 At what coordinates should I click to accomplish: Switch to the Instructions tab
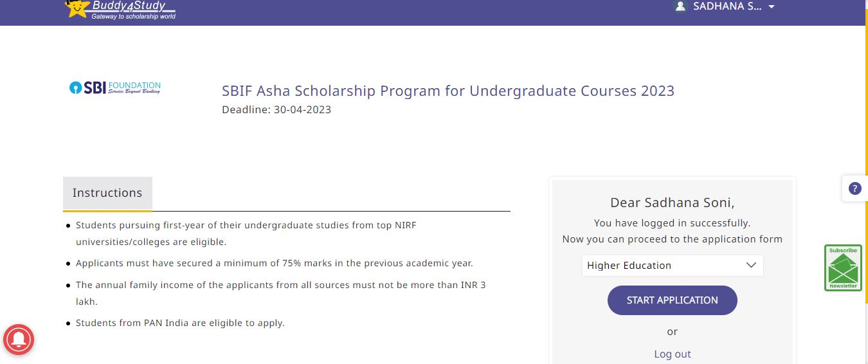click(107, 193)
